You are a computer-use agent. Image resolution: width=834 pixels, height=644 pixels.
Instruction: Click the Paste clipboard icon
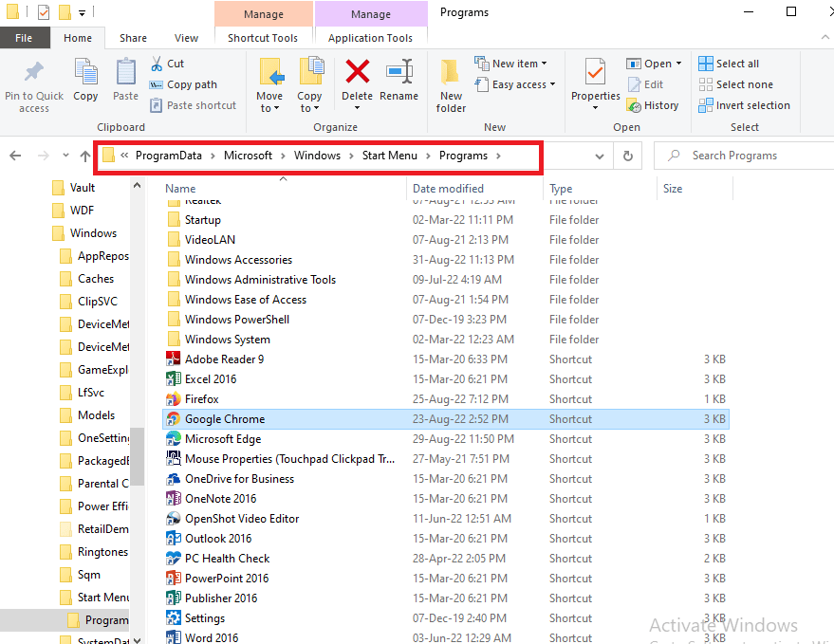(x=125, y=72)
